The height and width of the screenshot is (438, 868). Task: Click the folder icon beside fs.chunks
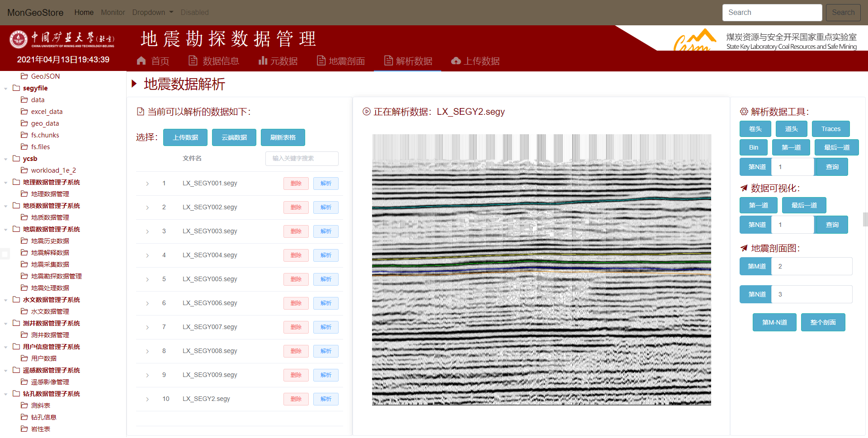24,135
